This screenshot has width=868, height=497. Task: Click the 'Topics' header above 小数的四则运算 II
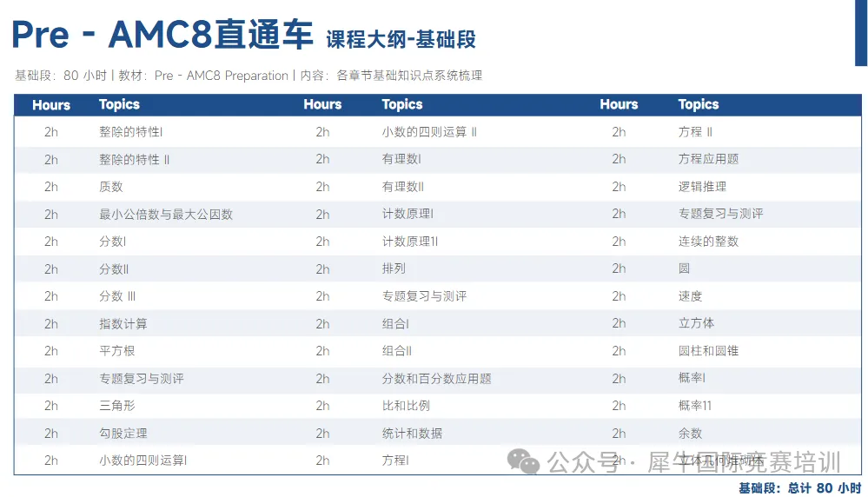tap(402, 104)
